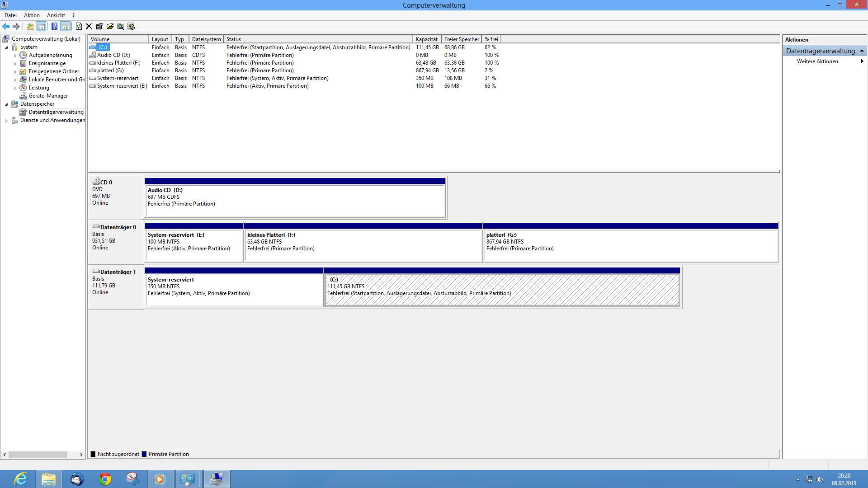Expand Dienste und Anwendungen node
Viewport: 868px width, 488px height.
(6, 121)
